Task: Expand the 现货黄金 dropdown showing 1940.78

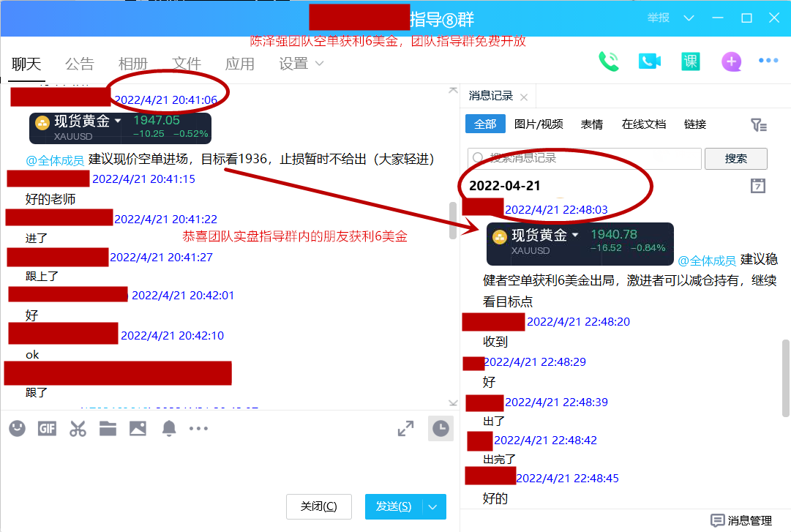Action: [x=574, y=235]
